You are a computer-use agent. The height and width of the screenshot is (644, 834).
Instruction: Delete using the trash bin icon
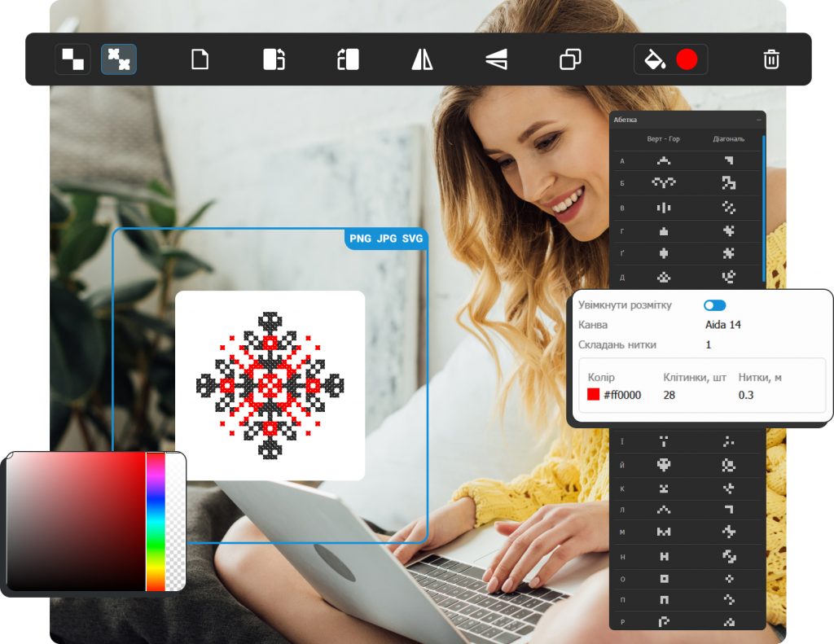click(x=771, y=59)
